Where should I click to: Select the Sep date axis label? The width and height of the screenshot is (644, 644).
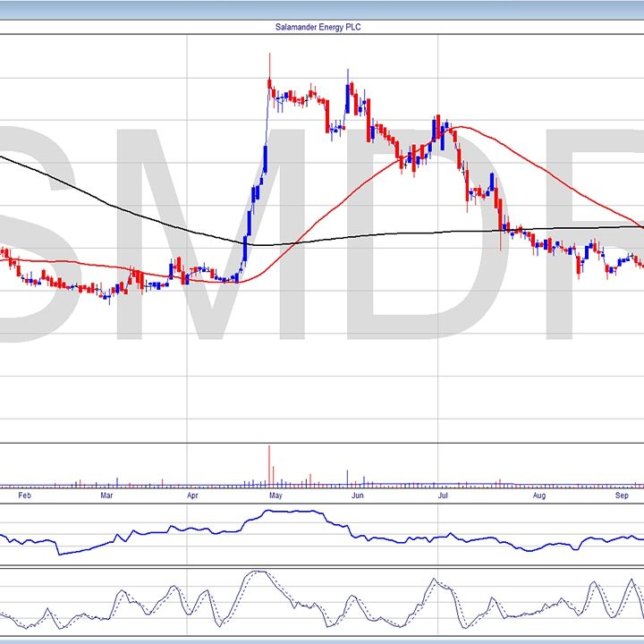click(x=623, y=495)
